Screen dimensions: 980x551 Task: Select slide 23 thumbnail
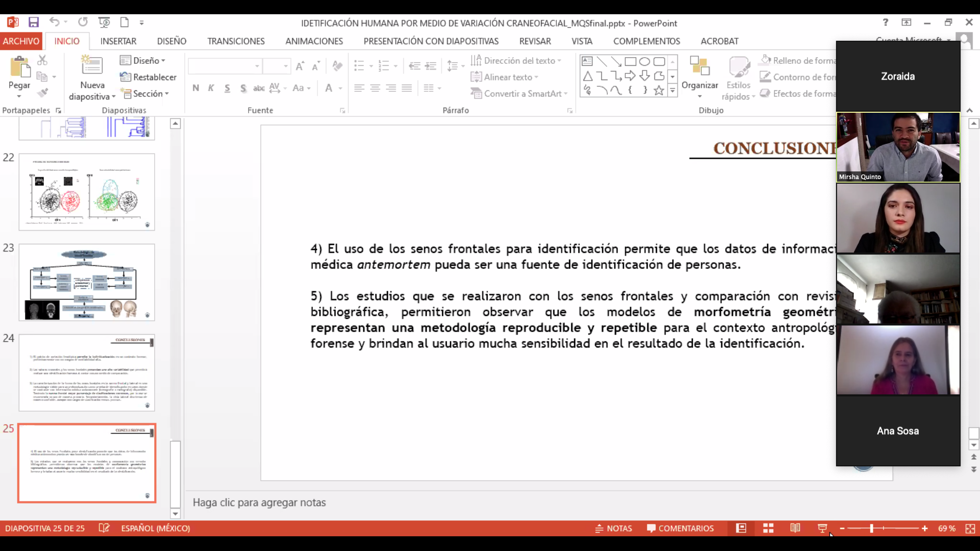click(87, 282)
